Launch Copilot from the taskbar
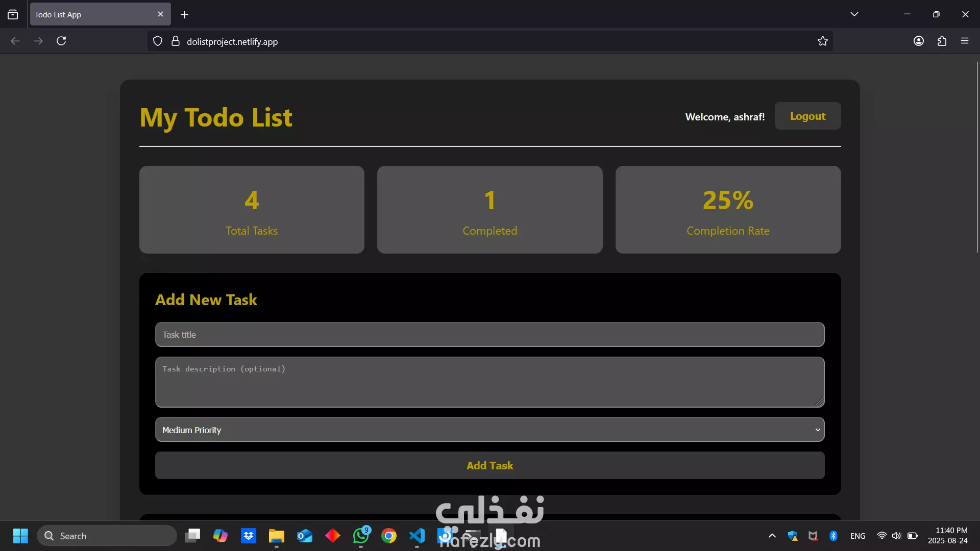This screenshot has width=980, height=551. tap(220, 536)
